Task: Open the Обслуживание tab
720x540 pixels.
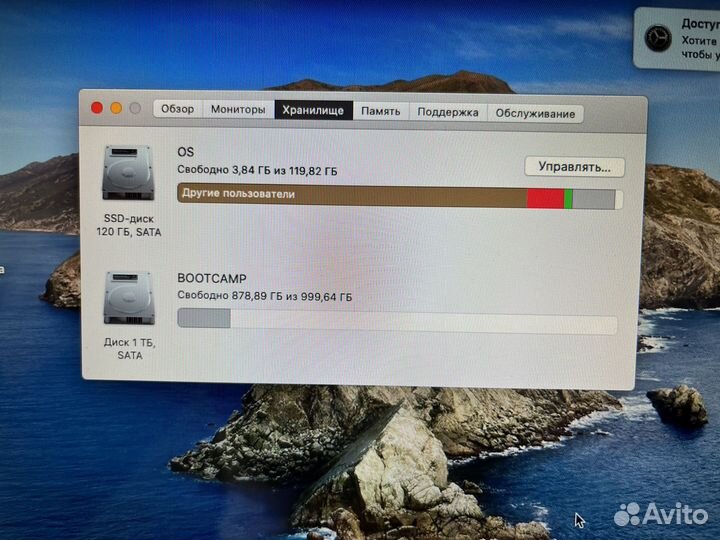Action: pos(535,114)
